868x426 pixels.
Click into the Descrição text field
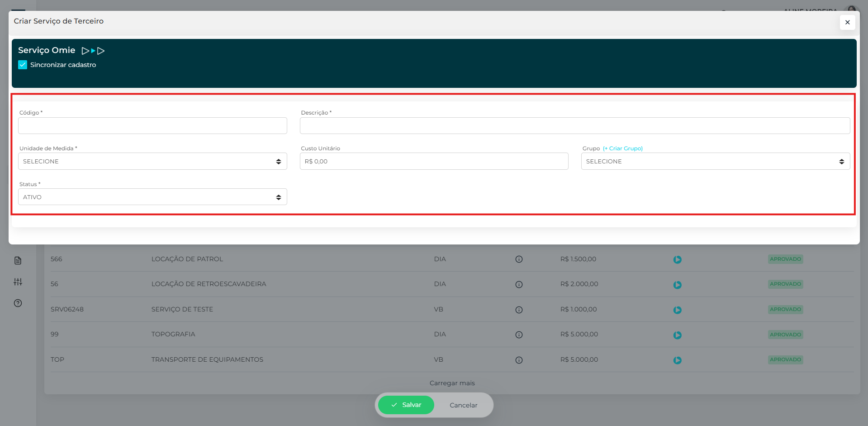[574, 125]
